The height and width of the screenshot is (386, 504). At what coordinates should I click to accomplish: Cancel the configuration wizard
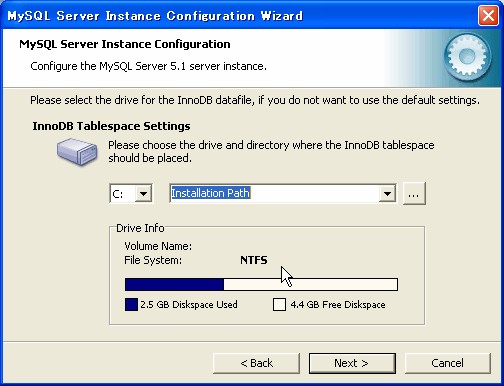pos(447,363)
